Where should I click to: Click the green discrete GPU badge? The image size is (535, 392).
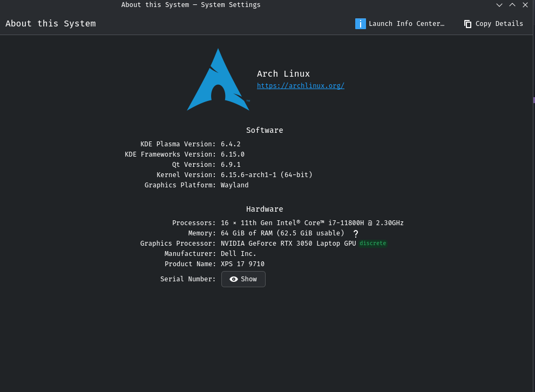[373, 244]
